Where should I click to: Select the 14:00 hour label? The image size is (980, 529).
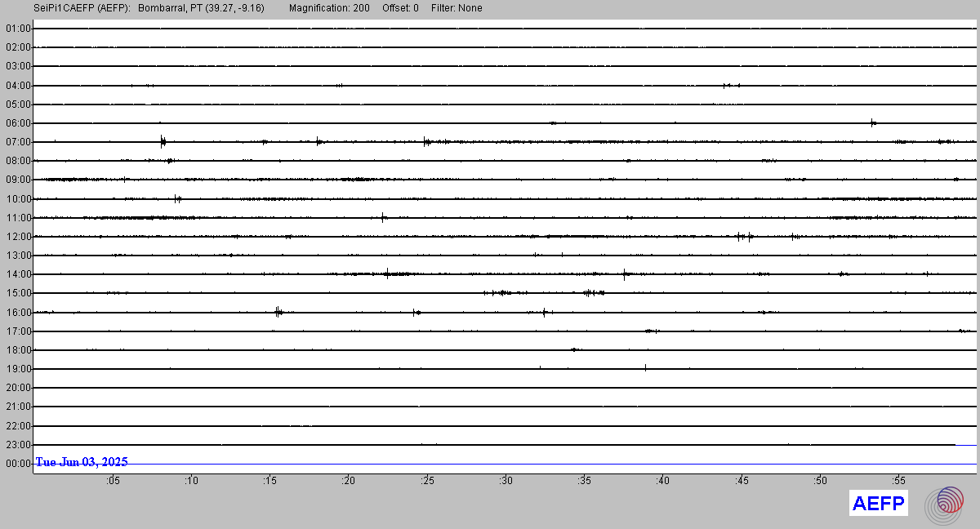[18, 274]
